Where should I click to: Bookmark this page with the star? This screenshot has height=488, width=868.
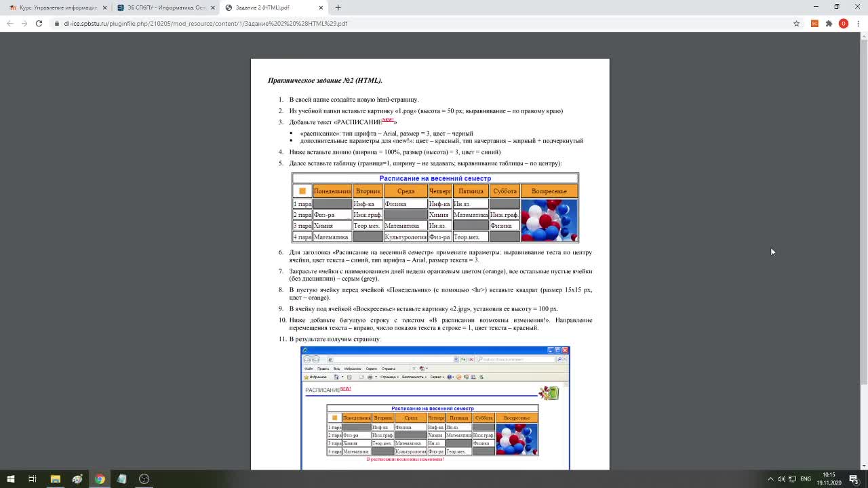click(x=796, y=23)
